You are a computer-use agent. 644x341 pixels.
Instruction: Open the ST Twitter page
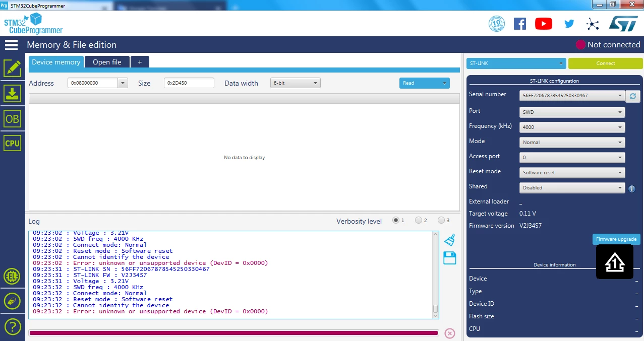coord(569,24)
